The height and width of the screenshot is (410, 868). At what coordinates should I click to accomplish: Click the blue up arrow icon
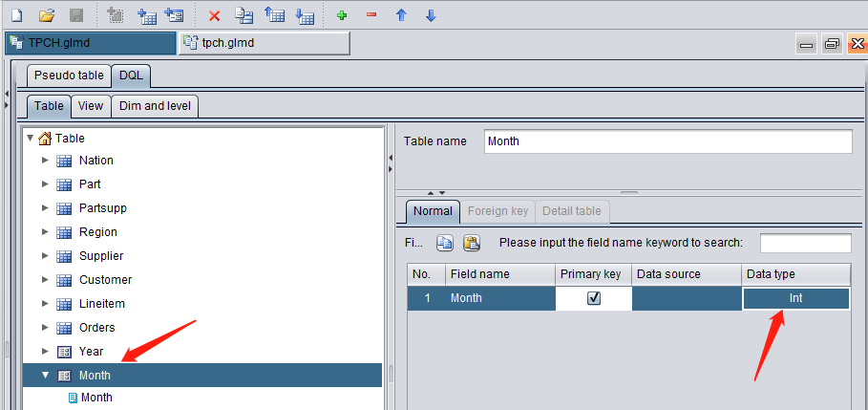(x=401, y=15)
